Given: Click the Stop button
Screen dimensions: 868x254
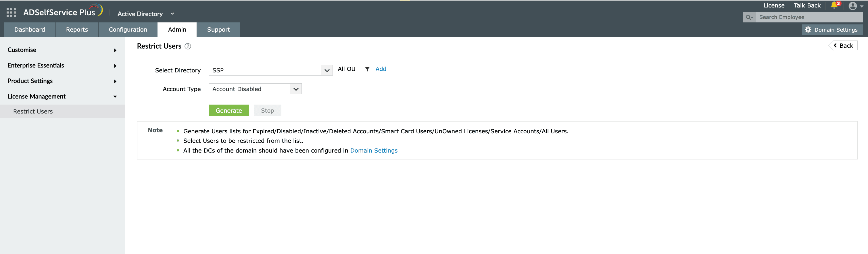Looking at the screenshot, I should pos(268,111).
